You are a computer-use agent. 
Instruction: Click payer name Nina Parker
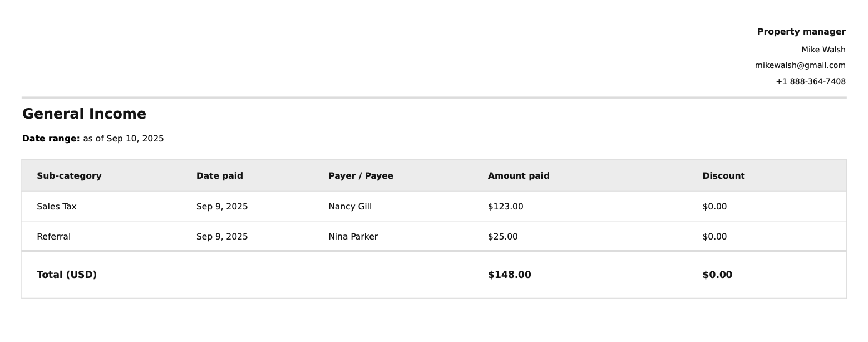(353, 237)
